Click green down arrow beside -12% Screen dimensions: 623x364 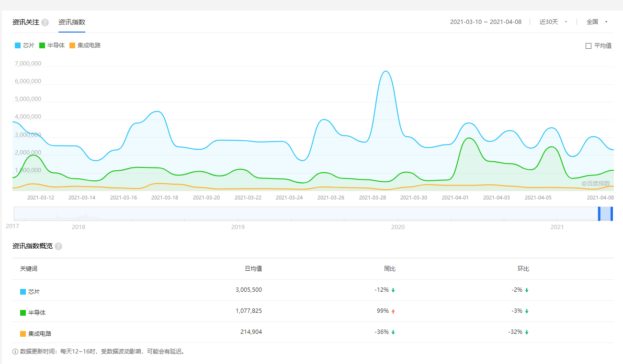[393, 290]
